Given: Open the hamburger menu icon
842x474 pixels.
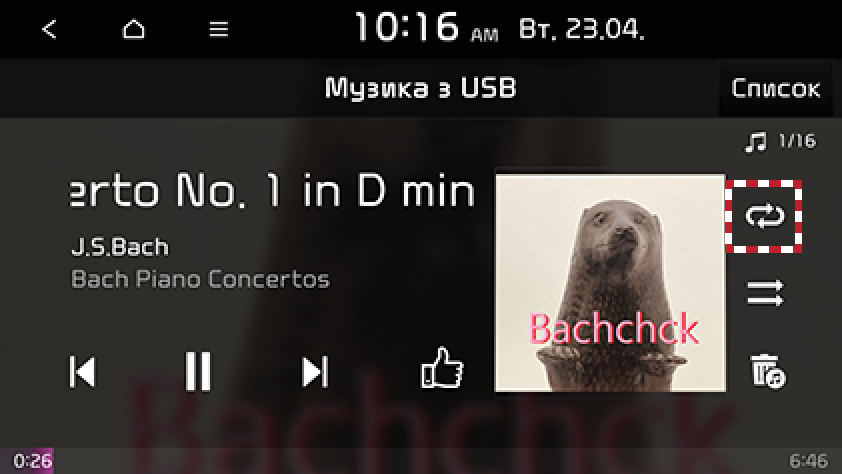Looking at the screenshot, I should point(219,29).
